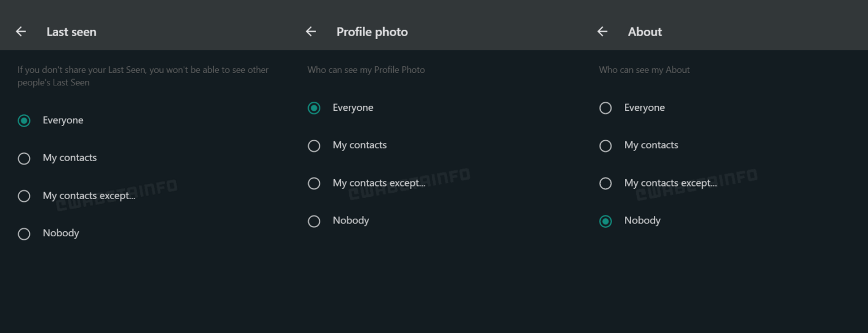868x333 pixels.
Task: Select Everyone under Last seen
Action: tap(24, 120)
